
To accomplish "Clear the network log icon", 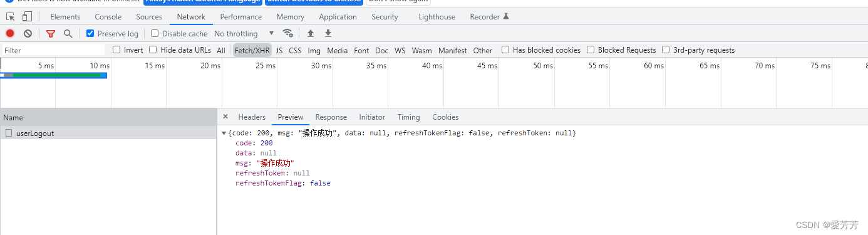I will pos(28,33).
